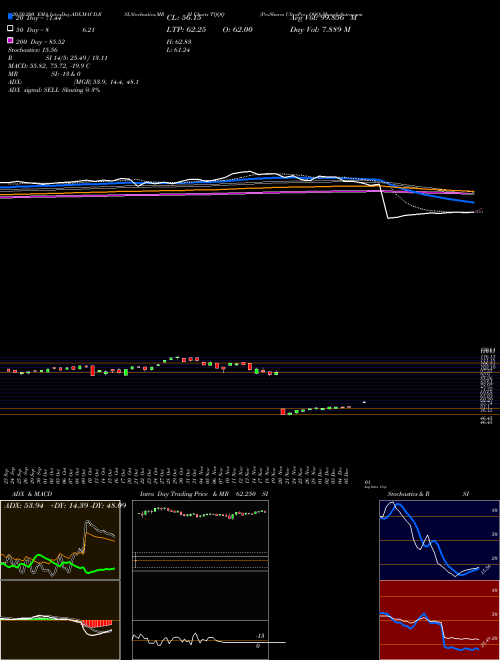Click the 'MACD: 53.82, 75.72, -19.9 C' line
The width and height of the screenshot is (500, 660).
(49, 66)
